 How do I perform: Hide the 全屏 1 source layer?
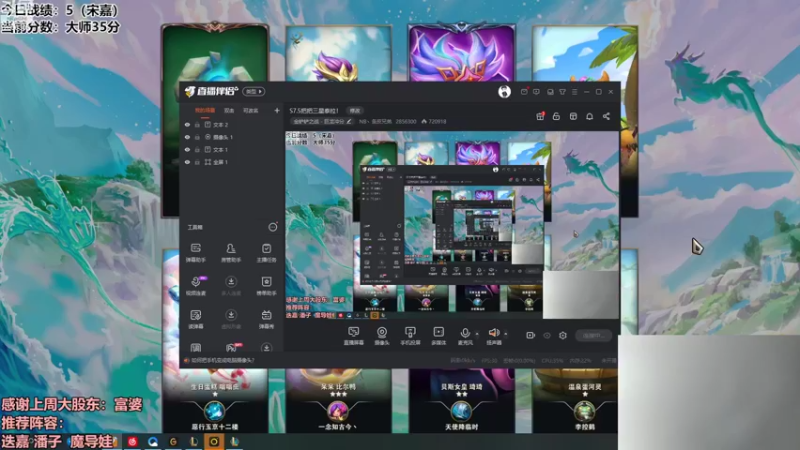[x=187, y=162]
